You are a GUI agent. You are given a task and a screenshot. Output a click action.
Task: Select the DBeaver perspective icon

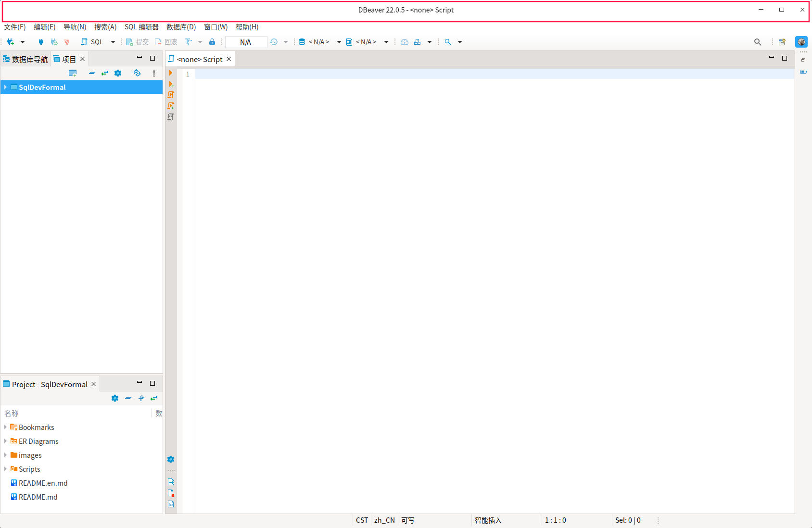tap(801, 42)
